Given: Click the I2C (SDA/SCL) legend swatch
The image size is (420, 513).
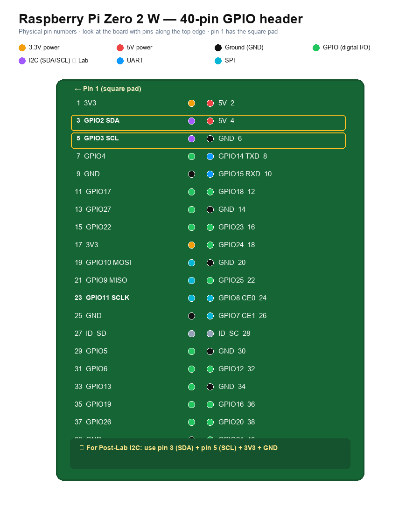Looking at the screenshot, I should pyautogui.click(x=22, y=61).
